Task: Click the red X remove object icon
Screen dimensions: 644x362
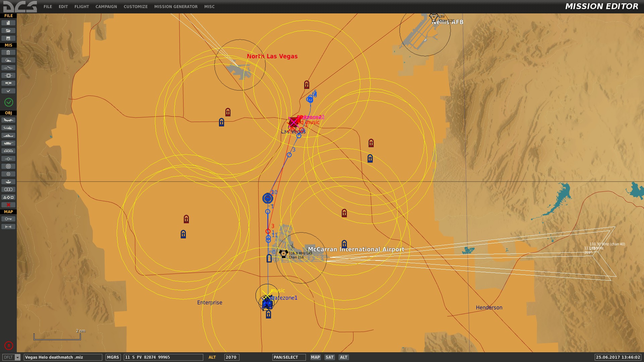Action: [8, 205]
